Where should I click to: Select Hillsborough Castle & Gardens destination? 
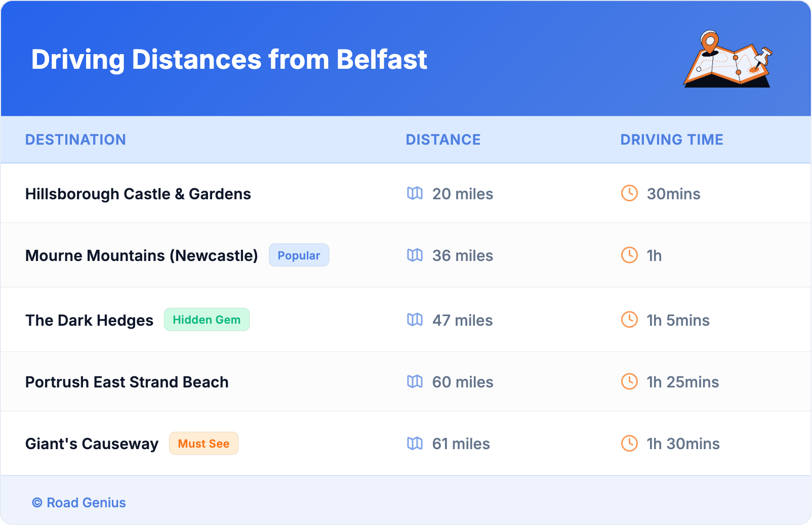pyautogui.click(x=138, y=194)
